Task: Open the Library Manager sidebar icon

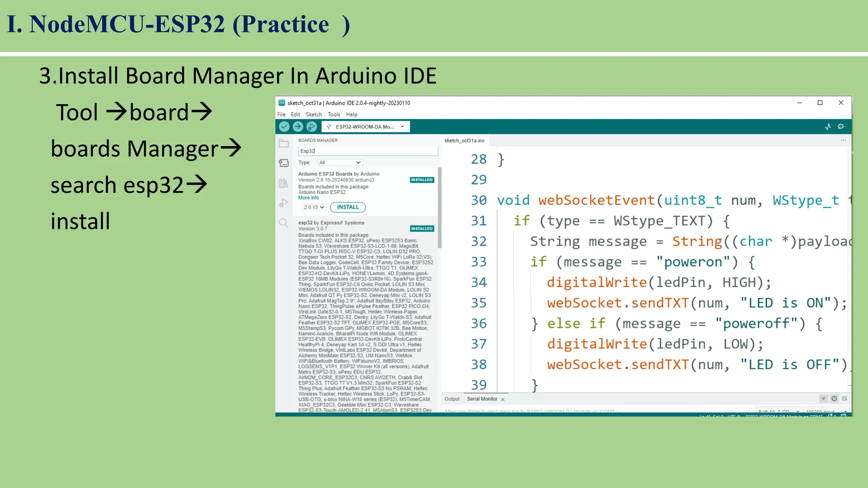Action: click(x=284, y=183)
